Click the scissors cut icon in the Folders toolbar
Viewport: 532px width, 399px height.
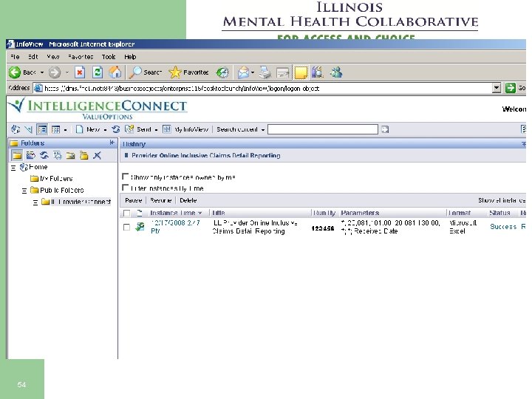97,155
